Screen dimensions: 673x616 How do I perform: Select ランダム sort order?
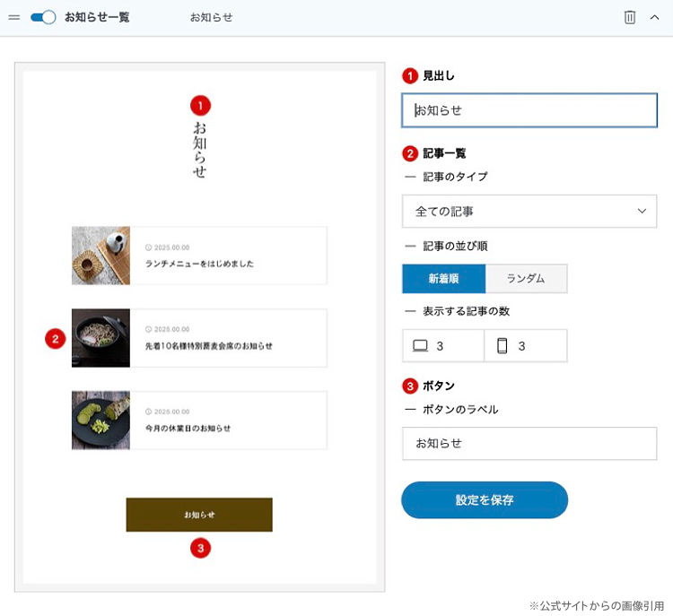click(x=526, y=279)
